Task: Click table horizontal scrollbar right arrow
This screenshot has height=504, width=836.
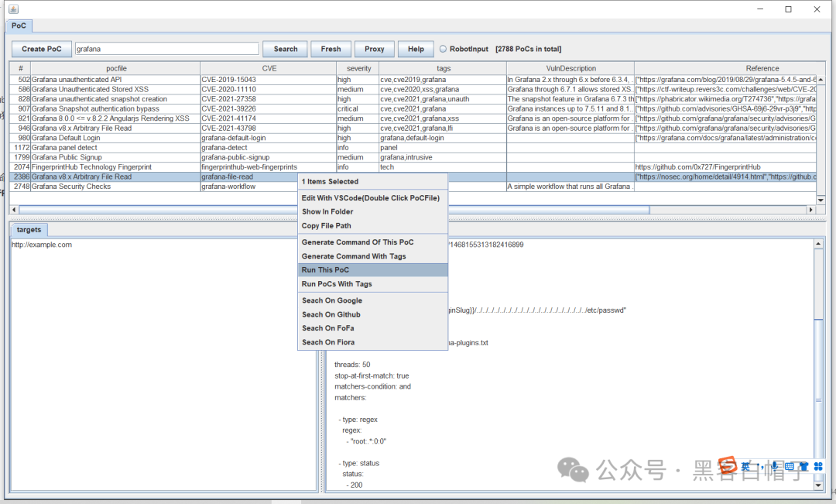Action: [x=811, y=210]
